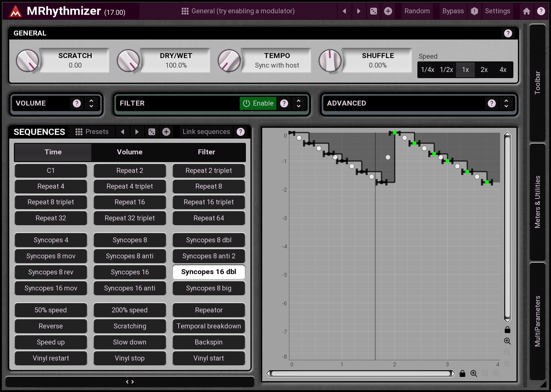Select the 2x speed option

[484, 70]
